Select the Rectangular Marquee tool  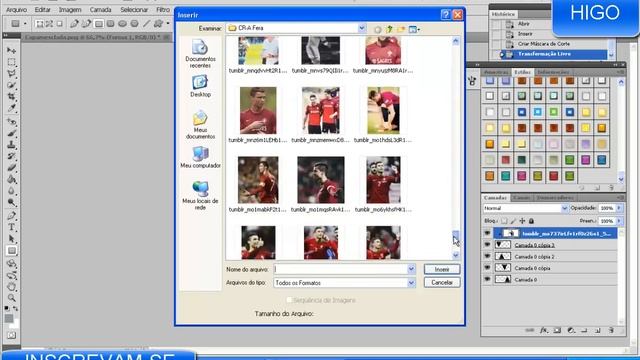11,62
